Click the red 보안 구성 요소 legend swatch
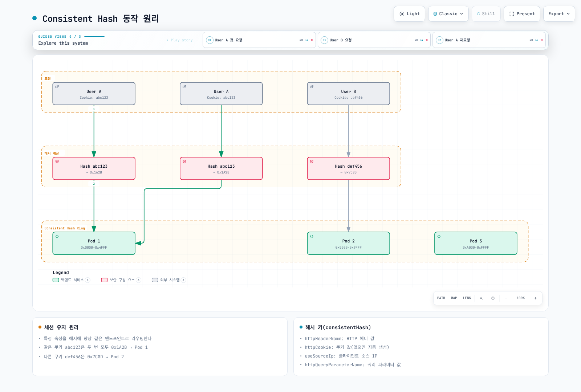Screen dimensions: 581x392 [x=104, y=280]
